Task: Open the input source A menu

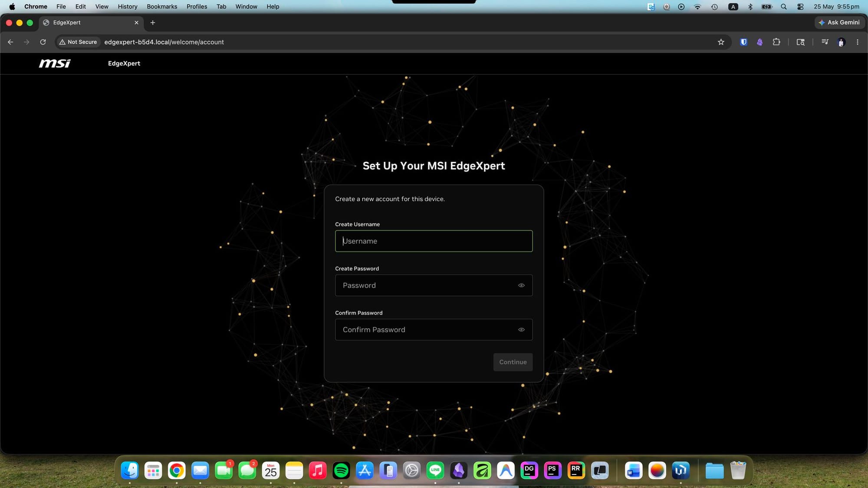Action: 733,7
